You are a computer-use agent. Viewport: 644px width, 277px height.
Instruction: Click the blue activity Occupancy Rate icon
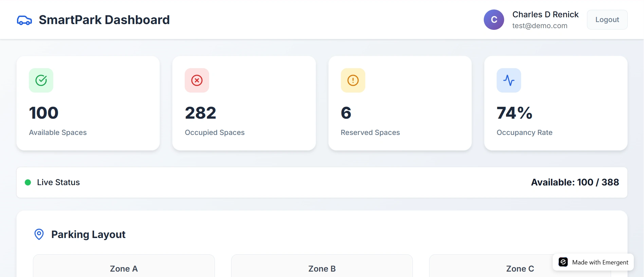(x=509, y=80)
